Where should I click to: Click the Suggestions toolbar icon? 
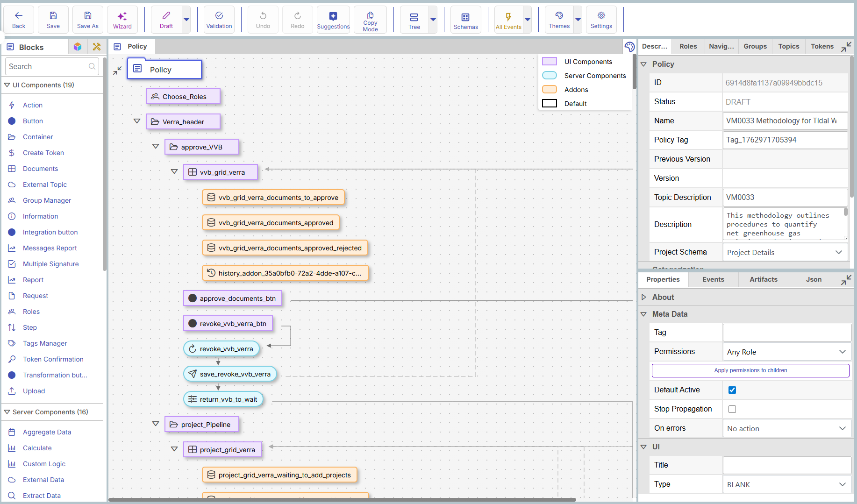point(333,20)
